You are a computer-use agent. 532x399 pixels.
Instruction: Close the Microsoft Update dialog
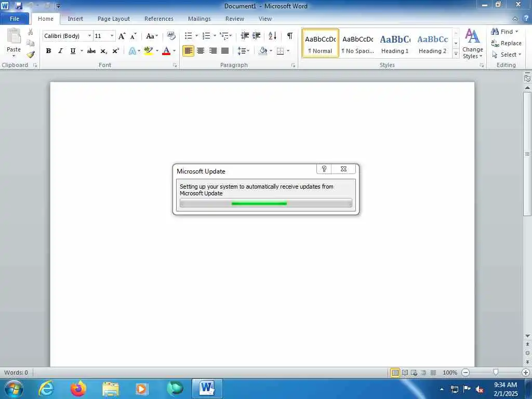point(343,169)
